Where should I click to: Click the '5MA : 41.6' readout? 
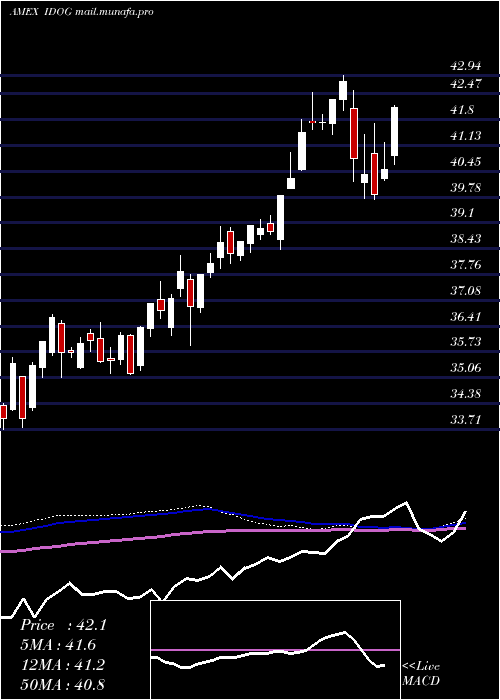click(58, 645)
